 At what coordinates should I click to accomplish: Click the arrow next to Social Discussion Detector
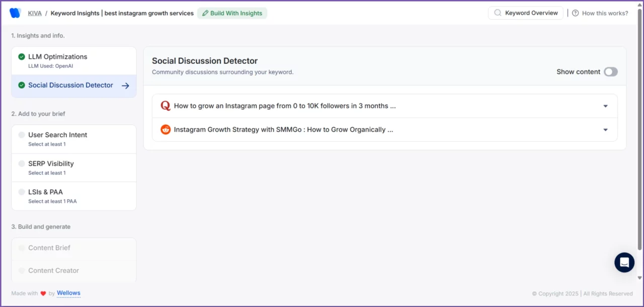pos(125,86)
